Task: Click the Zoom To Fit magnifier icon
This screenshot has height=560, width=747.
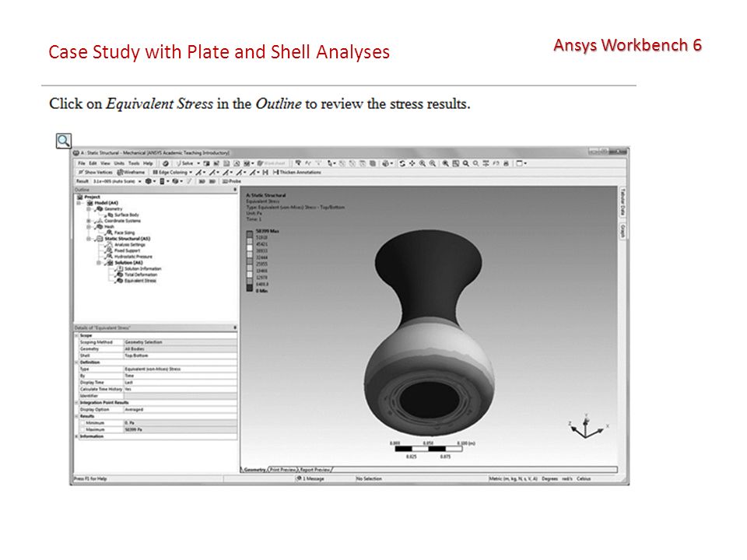Action: [445, 163]
